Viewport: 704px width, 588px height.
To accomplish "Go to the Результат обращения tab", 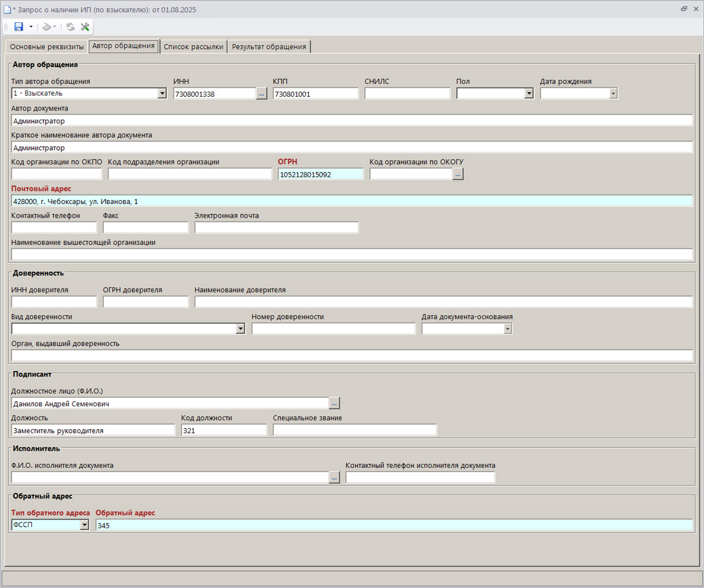I will tap(269, 47).
